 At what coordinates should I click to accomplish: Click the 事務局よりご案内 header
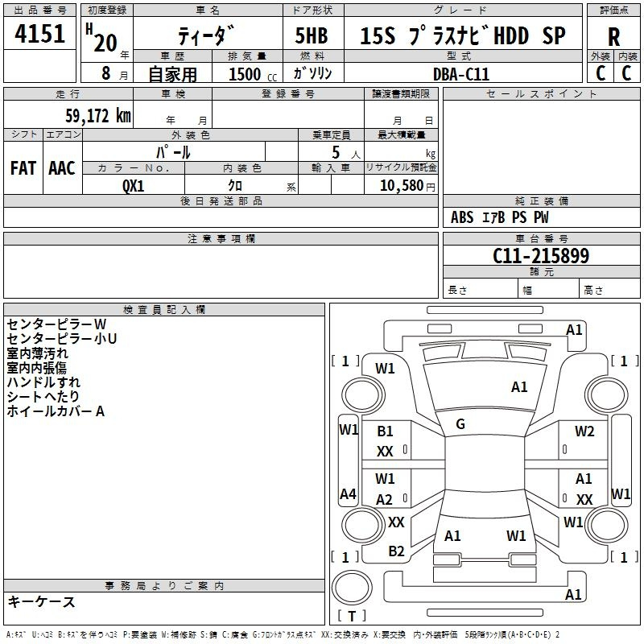coord(164,586)
